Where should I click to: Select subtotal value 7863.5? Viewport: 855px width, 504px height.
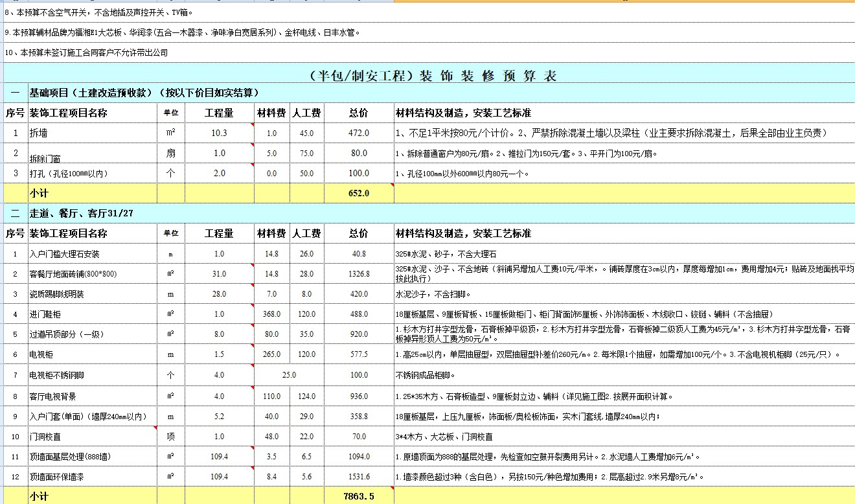[x=359, y=496]
